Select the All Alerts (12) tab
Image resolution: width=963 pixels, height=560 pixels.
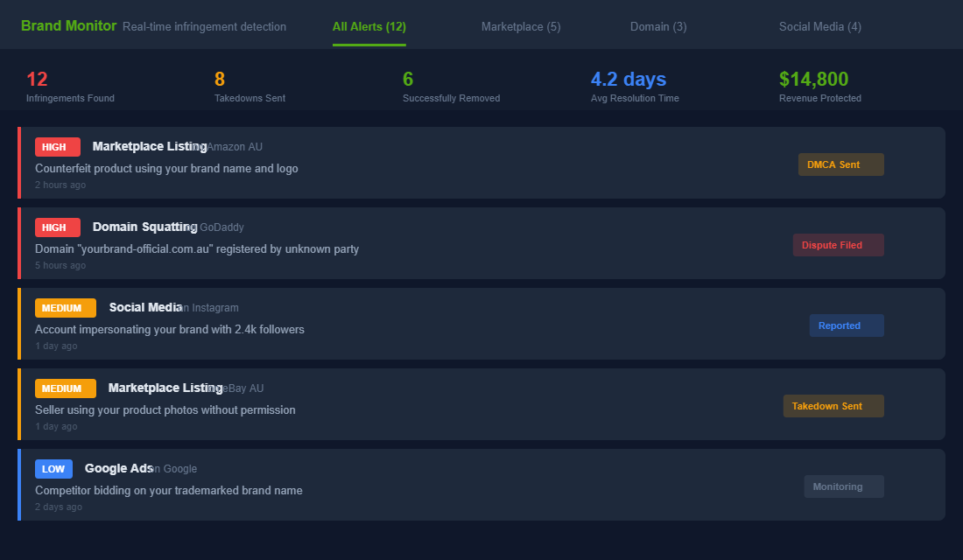[369, 26]
